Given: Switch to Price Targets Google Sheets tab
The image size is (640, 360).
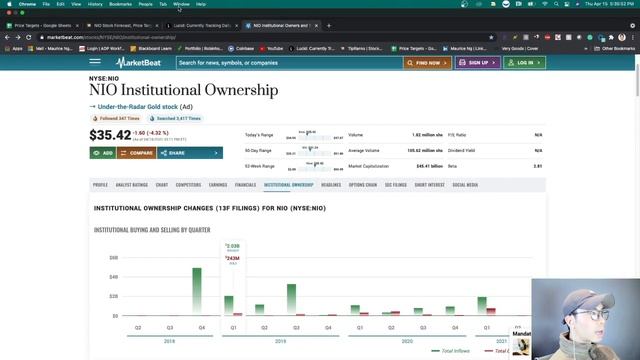Looking at the screenshot, I should (42, 25).
